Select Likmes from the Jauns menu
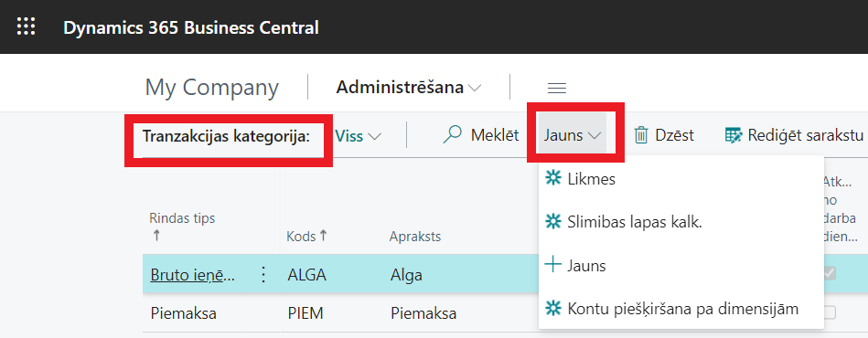Viewport: 868px width, 338px height. pos(591,179)
